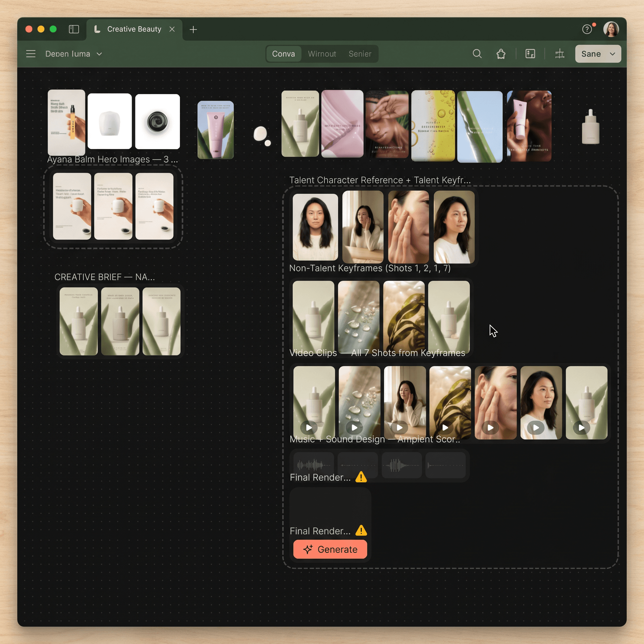Expand the Deɒen luma project dropdown
This screenshot has height=644, width=644.
tap(74, 54)
